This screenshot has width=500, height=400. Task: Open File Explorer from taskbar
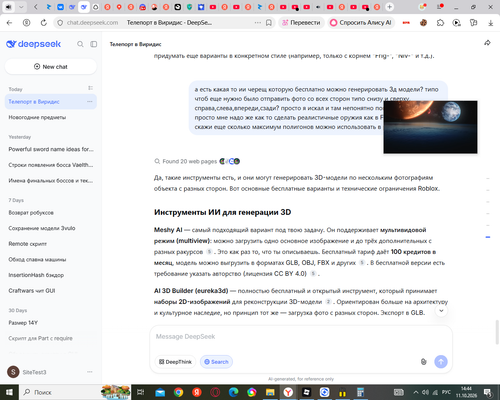[270, 392]
